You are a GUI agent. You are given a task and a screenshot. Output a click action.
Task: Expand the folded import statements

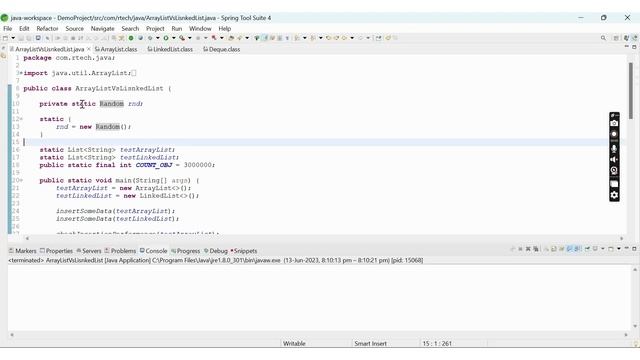click(x=21, y=73)
